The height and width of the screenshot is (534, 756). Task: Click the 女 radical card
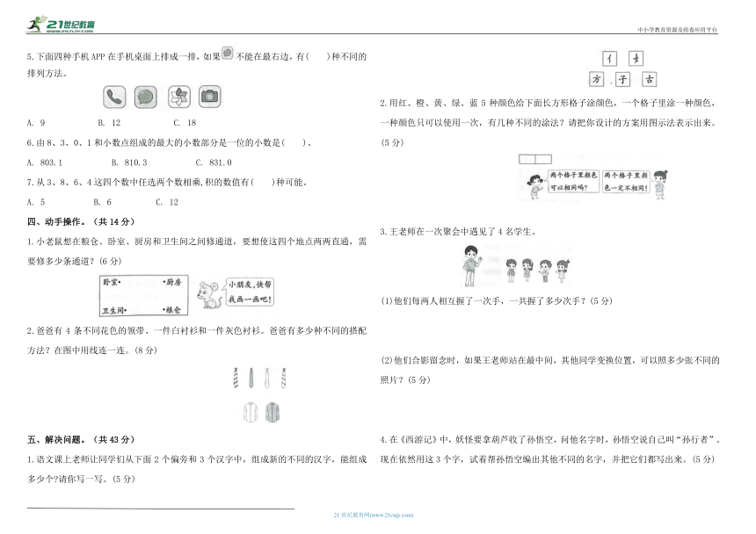point(636,59)
